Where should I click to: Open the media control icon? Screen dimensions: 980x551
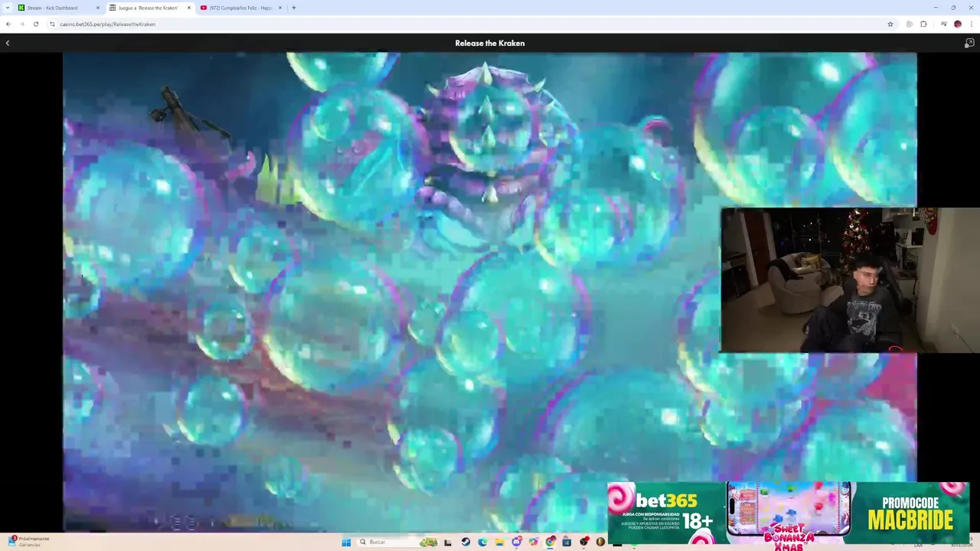pos(944,24)
